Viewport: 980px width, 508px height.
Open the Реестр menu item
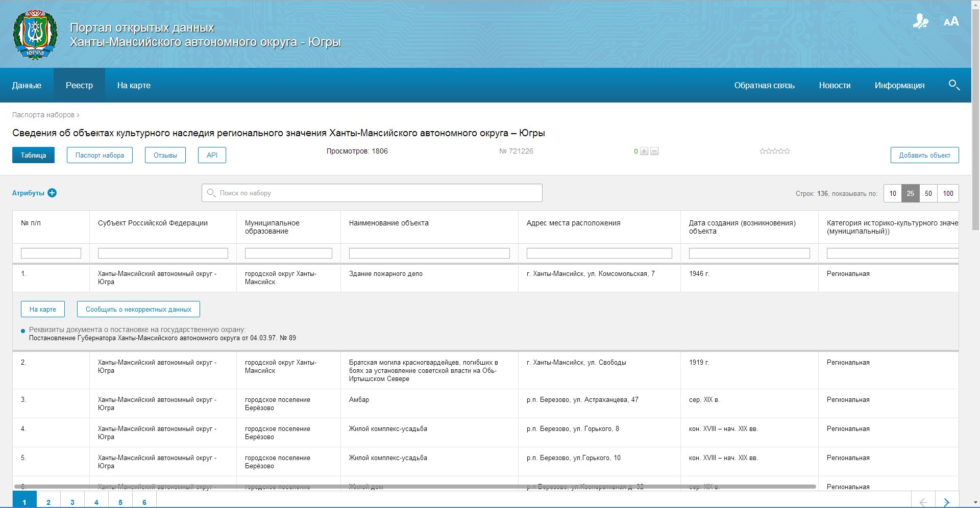tap(79, 85)
